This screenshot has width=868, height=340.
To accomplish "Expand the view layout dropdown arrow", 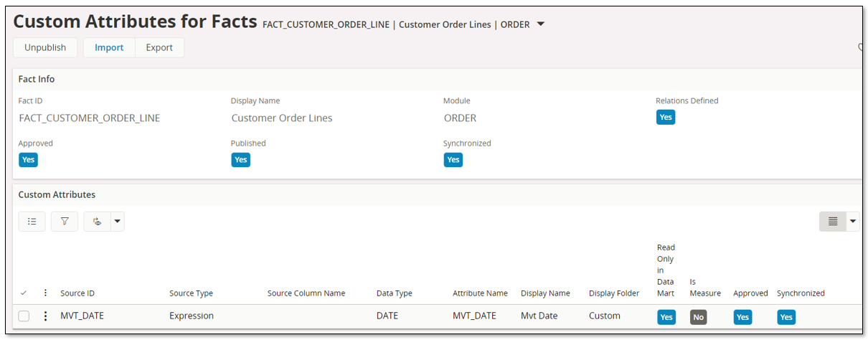I will tap(853, 222).
